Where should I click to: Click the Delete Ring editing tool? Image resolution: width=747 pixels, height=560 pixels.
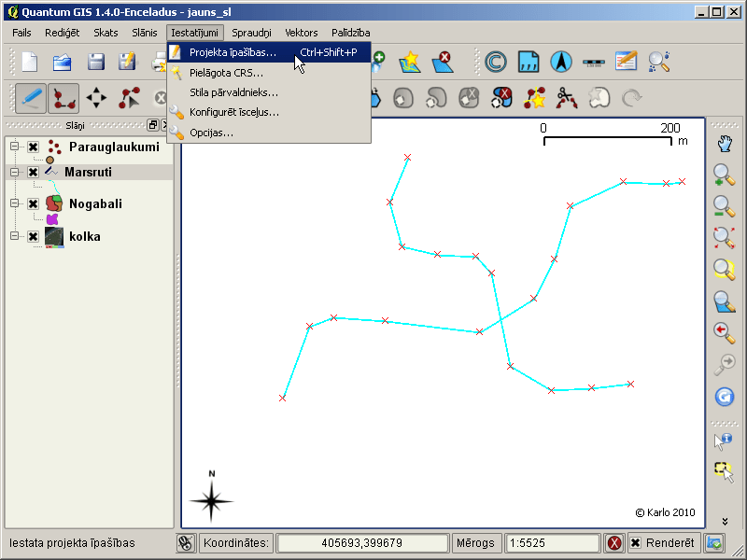[469, 98]
